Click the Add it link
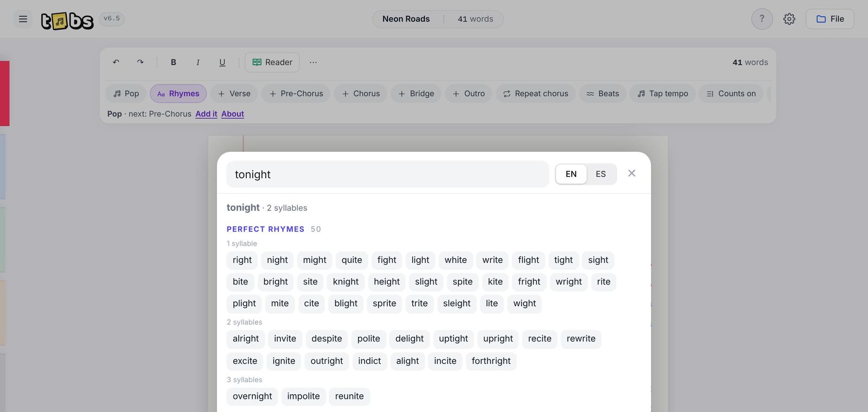 click(x=206, y=114)
